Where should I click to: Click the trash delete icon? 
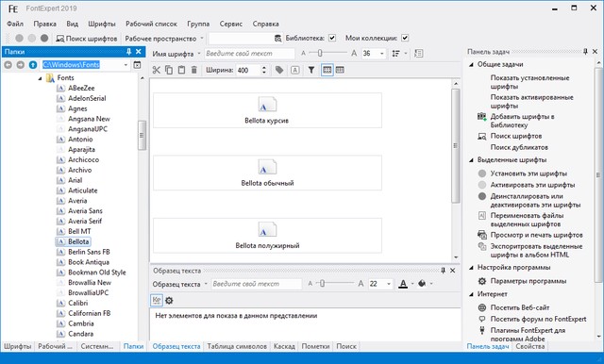click(x=194, y=70)
